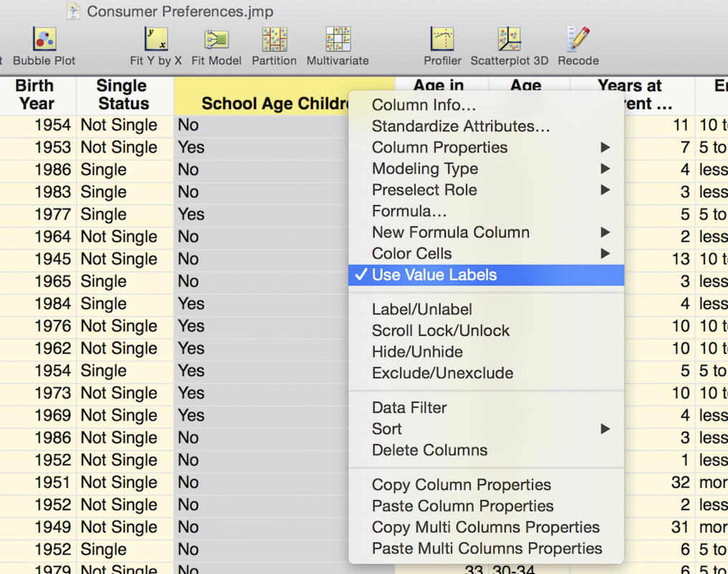
Task: Select the Single Status column header
Action: tap(122, 95)
